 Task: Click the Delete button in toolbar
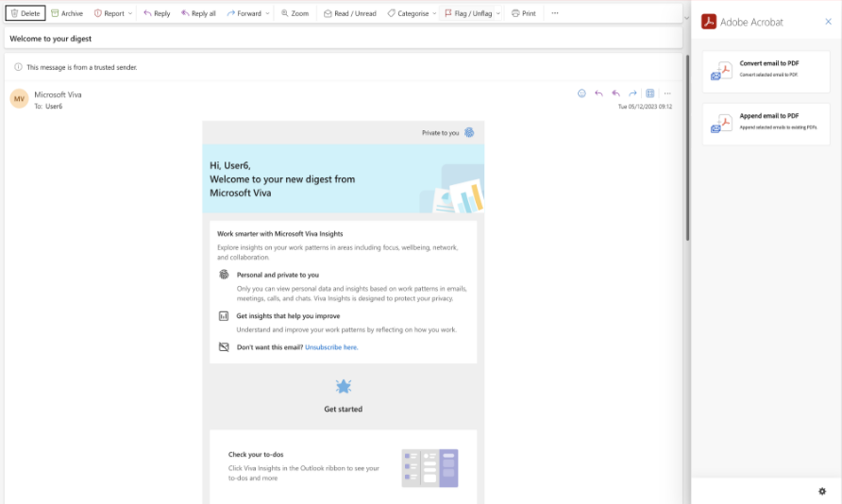pos(25,13)
